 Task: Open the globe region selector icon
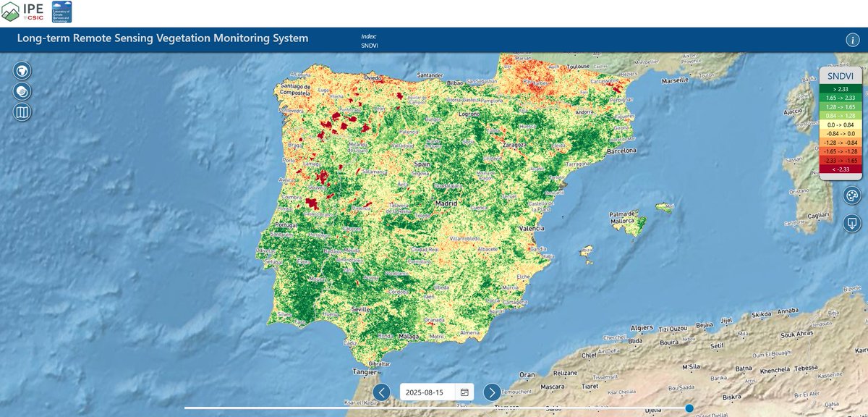[x=23, y=71]
